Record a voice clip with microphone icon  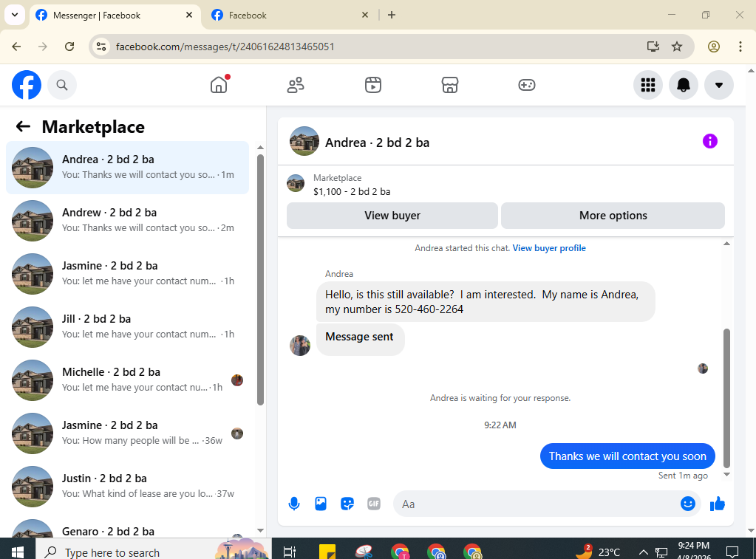tap(294, 504)
